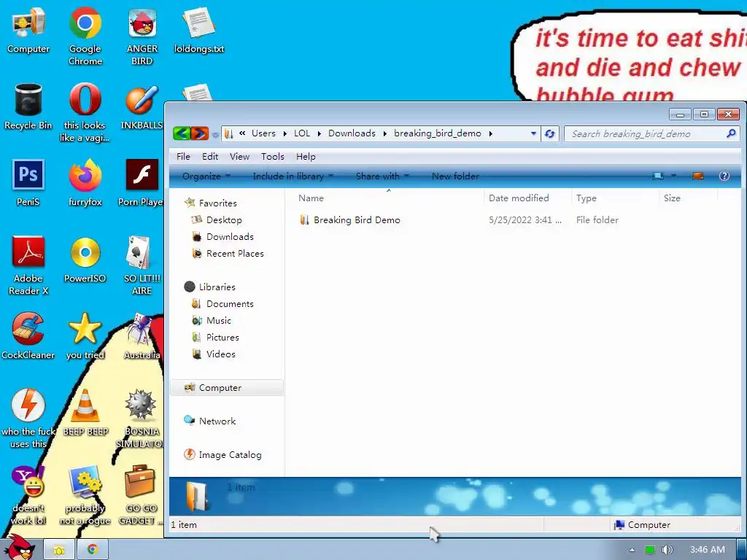
Task: Select the BOSNIA SIMULATOR mine icon
Action: click(140, 419)
